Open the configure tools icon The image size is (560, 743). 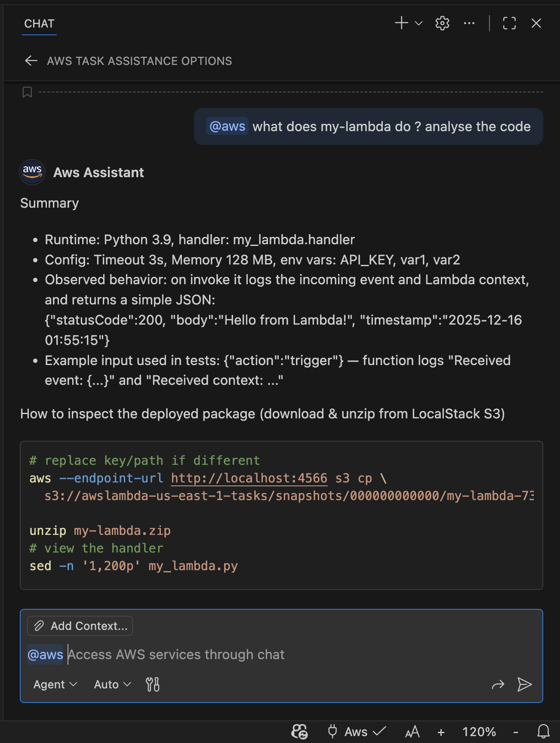[153, 684]
